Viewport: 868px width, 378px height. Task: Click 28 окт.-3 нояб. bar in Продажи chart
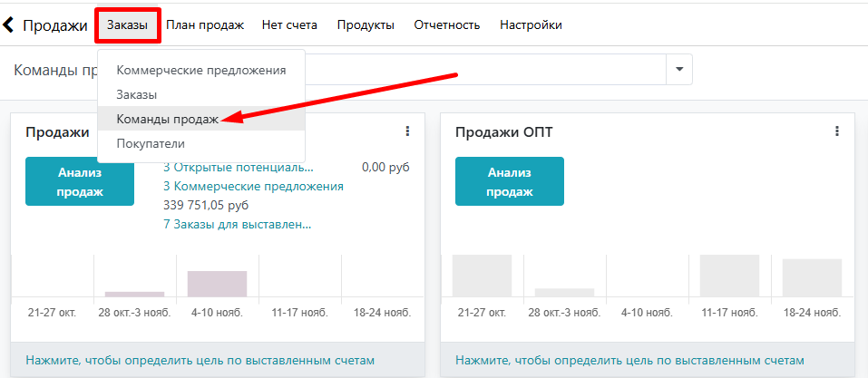pyautogui.click(x=134, y=294)
